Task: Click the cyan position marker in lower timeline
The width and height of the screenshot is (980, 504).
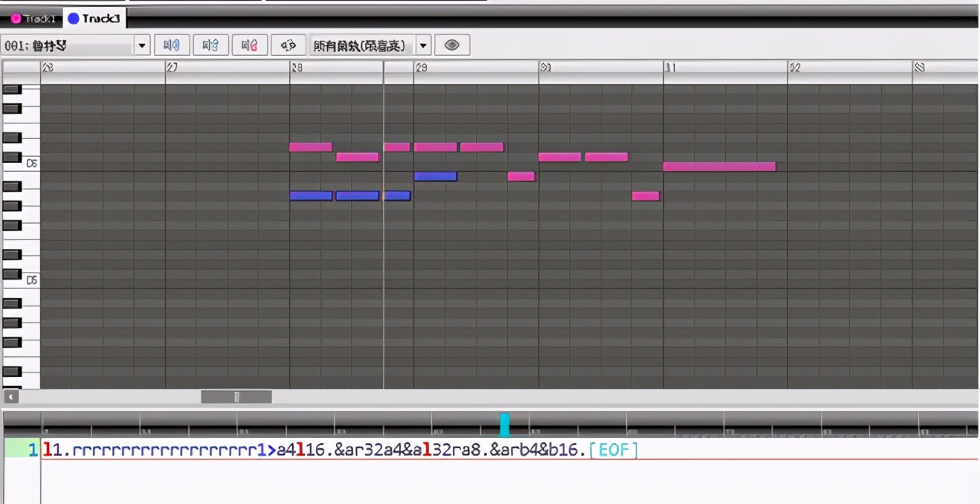Action: click(504, 425)
